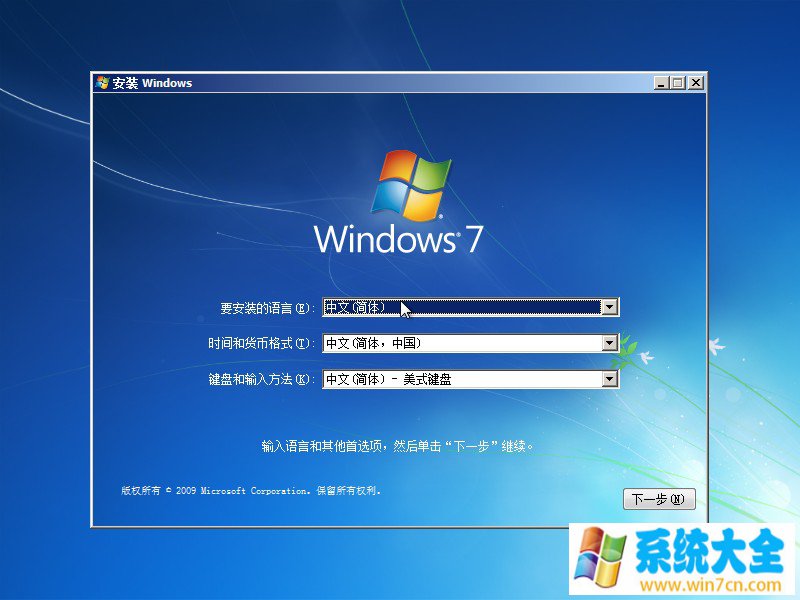The height and width of the screenshot is (600, 800).
Task: Open time and currency format dropdown arrow
Action: click(x=609, y=343)
